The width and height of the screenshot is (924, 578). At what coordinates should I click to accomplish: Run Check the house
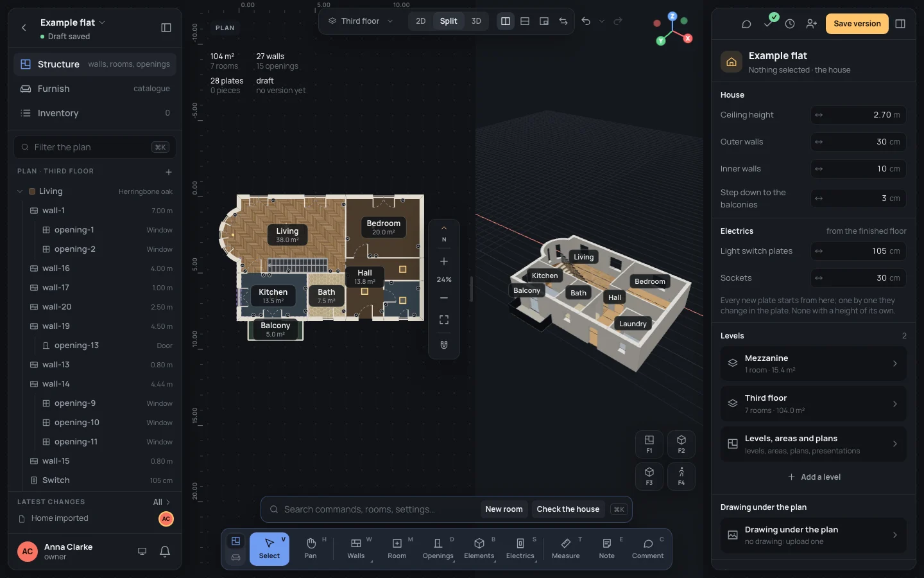coord(568,509)
